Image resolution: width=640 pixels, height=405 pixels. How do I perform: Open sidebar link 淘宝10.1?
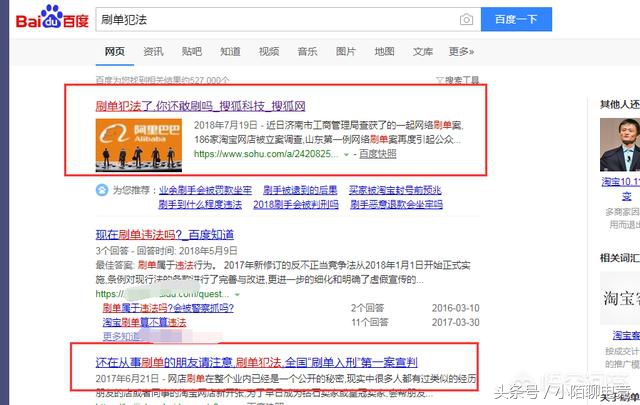coord(620,182)
